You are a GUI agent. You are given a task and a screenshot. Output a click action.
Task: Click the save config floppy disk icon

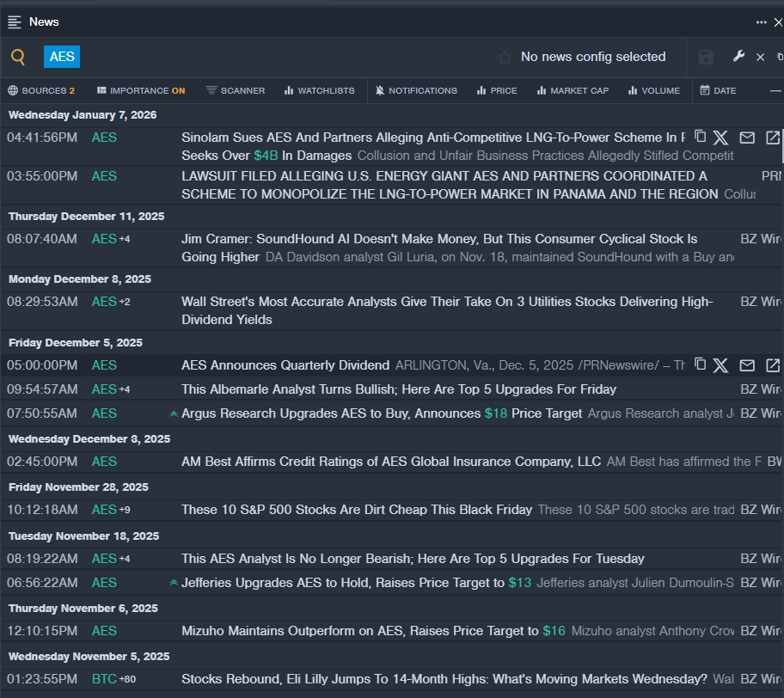(x=706, y=58)
